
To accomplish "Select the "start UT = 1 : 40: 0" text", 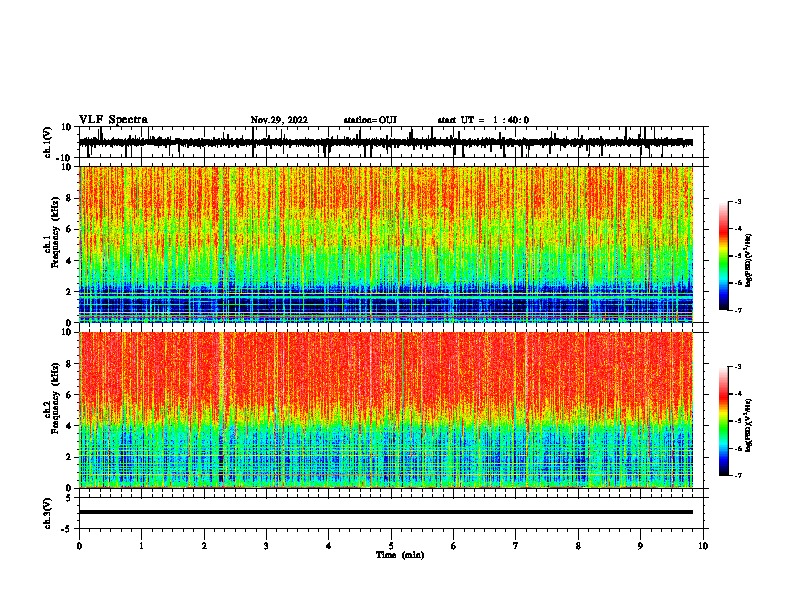I will (x=483, y=120).
